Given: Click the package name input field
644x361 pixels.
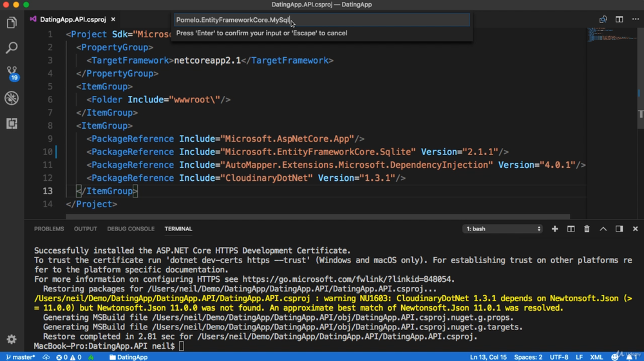Looking at the screenshot, I should (322, 20).
